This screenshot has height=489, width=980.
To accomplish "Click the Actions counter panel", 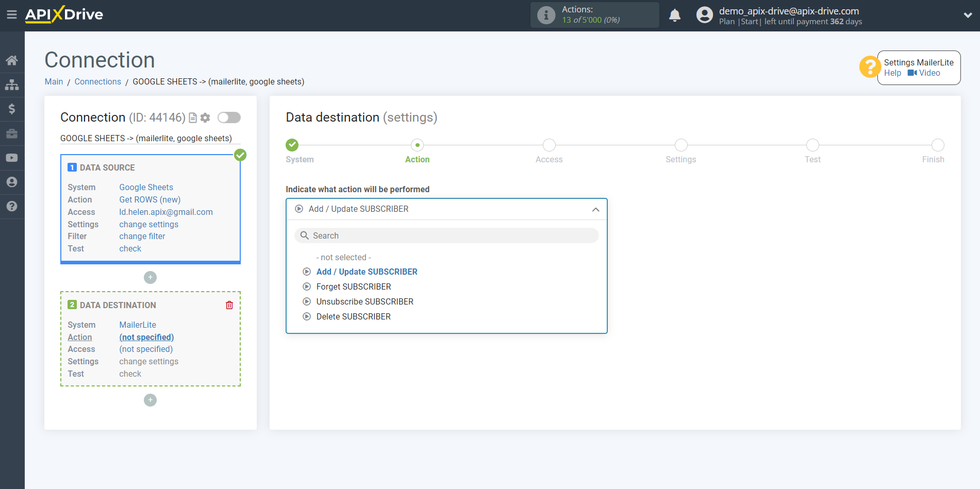I will [594, 15].
